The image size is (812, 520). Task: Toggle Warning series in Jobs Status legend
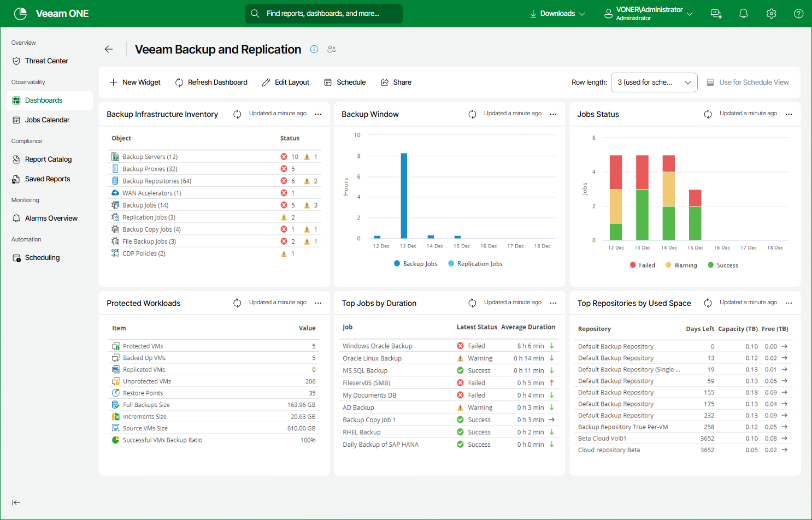click(x=681, y=265)
